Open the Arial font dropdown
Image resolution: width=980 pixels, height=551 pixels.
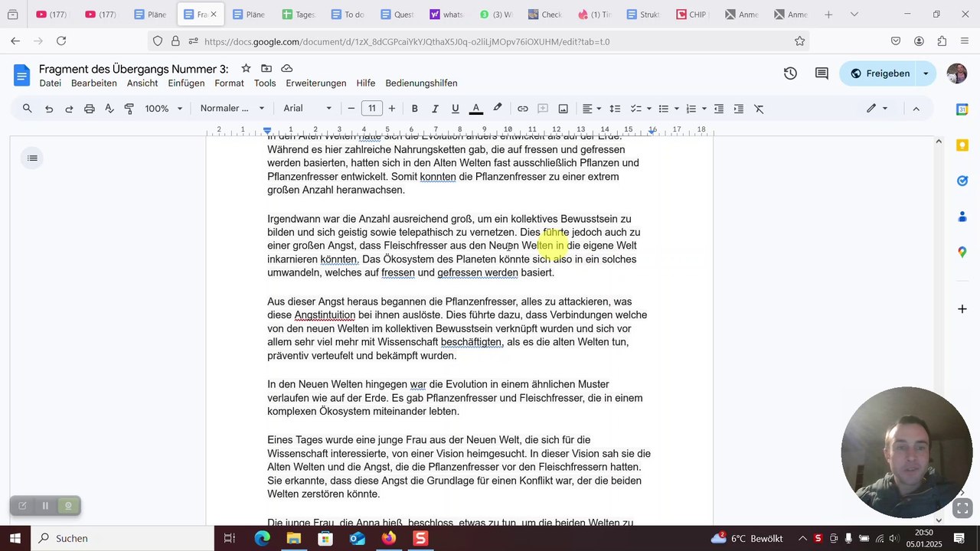pos(308,109)
